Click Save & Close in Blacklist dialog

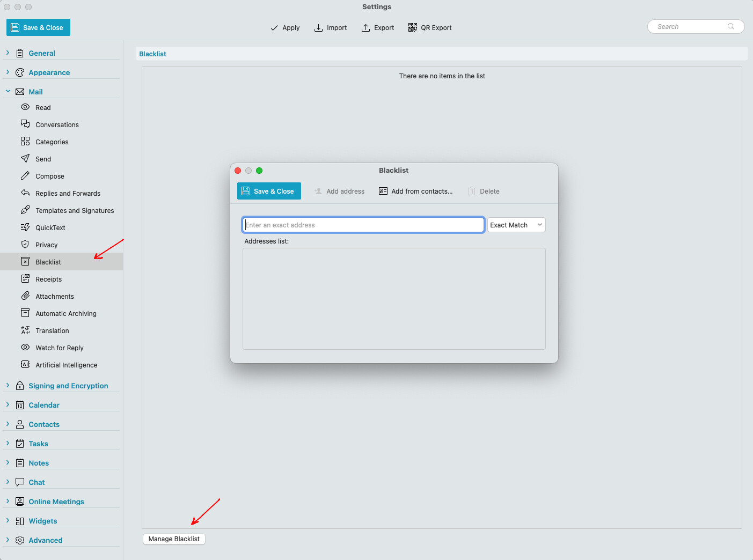(x=269, y=191)
